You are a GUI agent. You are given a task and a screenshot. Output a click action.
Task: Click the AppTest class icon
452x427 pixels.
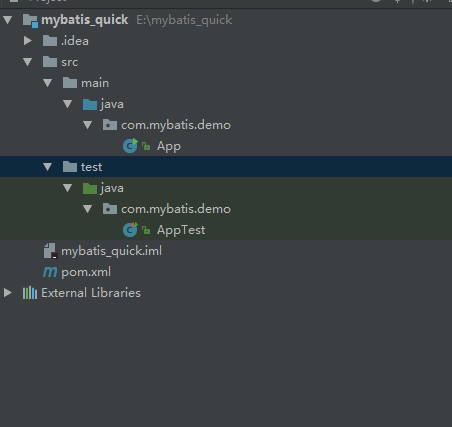tap(130, 230)
